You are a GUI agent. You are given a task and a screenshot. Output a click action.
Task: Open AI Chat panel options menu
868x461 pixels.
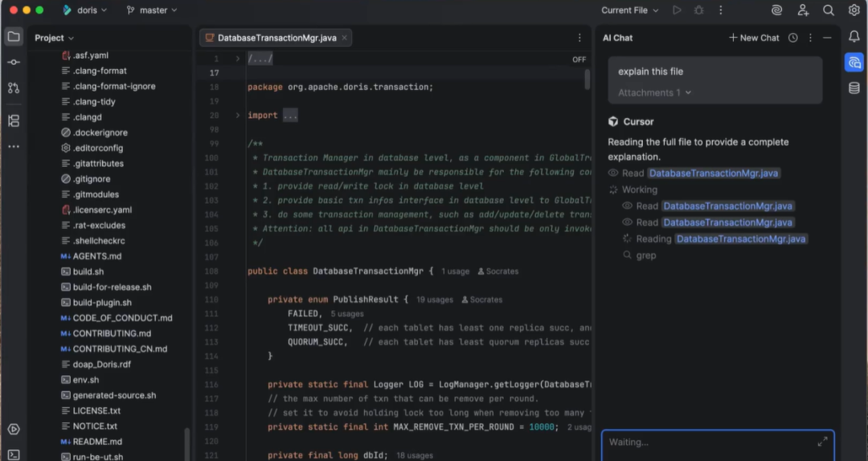pyautogui.click(x=810, y=38)
